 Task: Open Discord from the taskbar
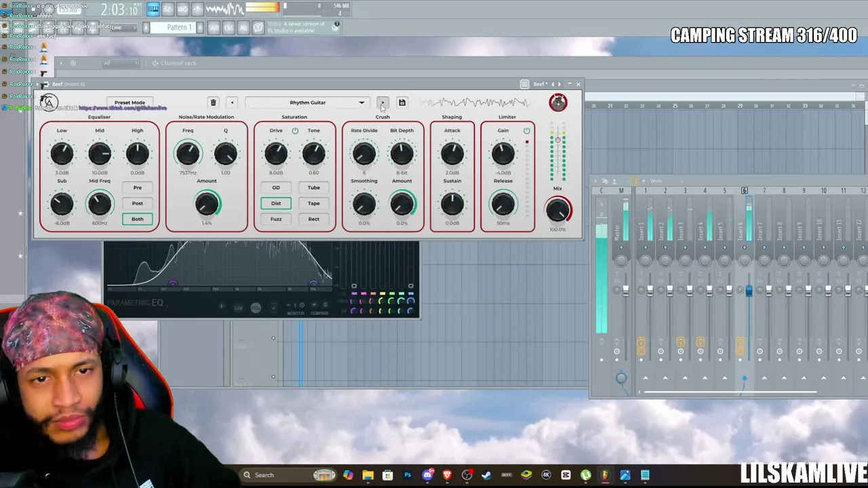coord(427,475)
